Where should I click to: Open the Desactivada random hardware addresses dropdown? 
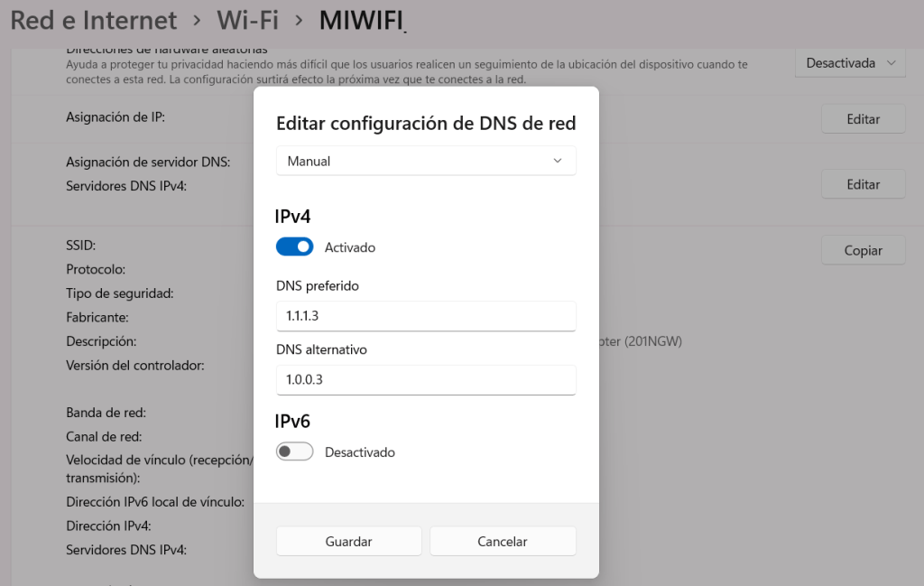[x=850, y=63]
